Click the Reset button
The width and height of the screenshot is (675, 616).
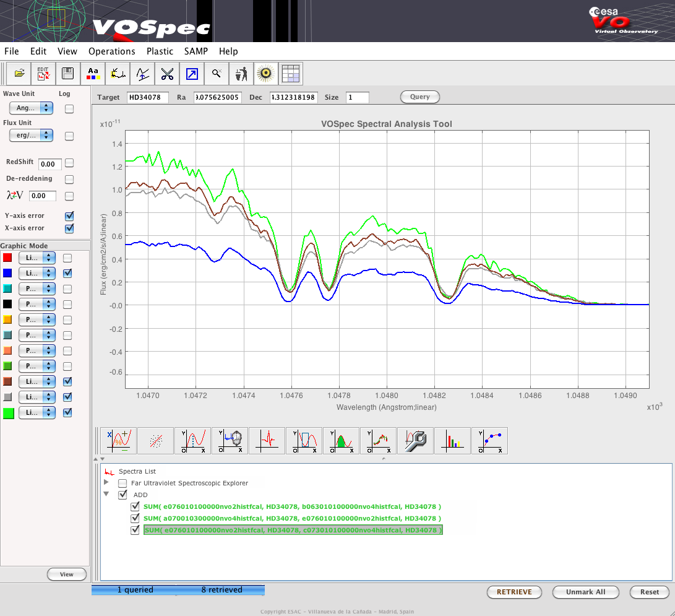point(649,592)
